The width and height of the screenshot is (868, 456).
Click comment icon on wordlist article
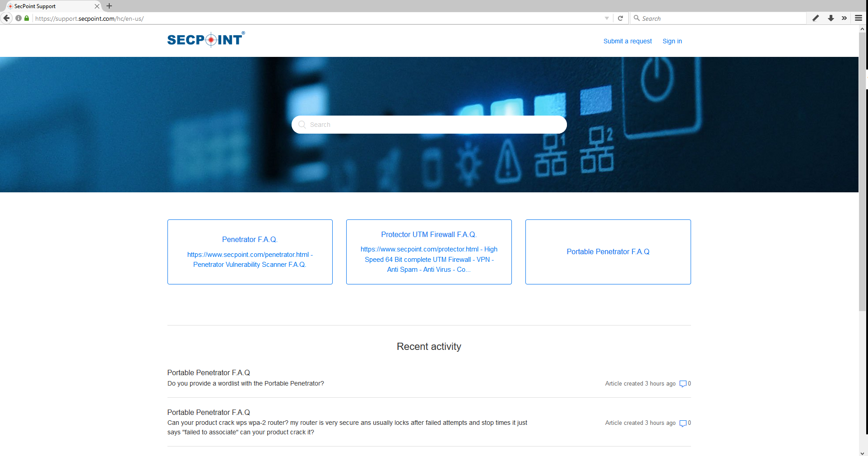coord(683,384)
